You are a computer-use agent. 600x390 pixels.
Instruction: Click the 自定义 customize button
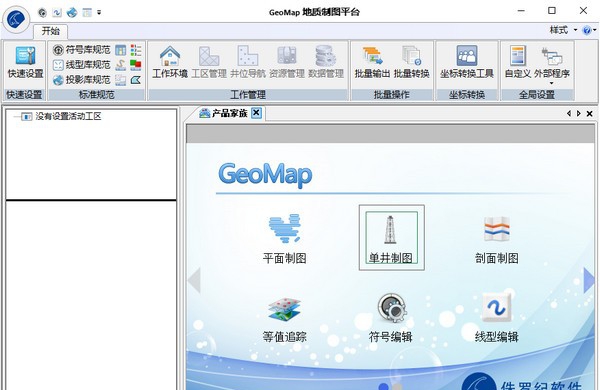[518, 62]
